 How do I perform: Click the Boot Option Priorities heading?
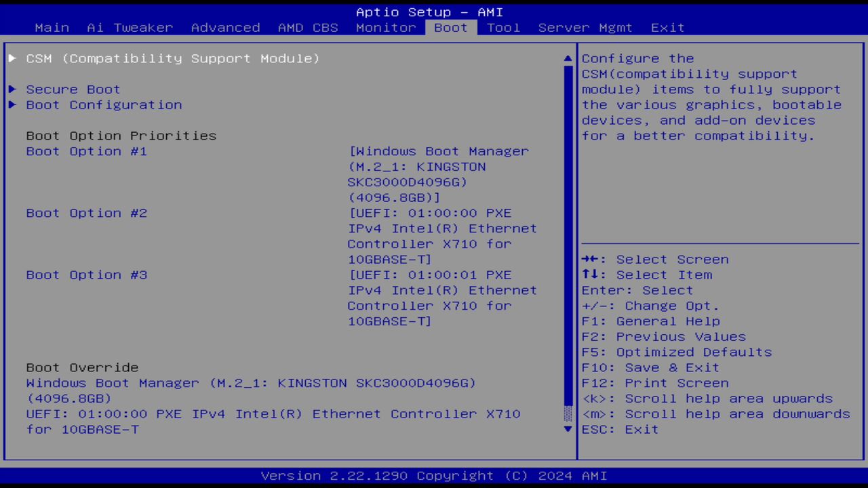(x=121, y=136)
